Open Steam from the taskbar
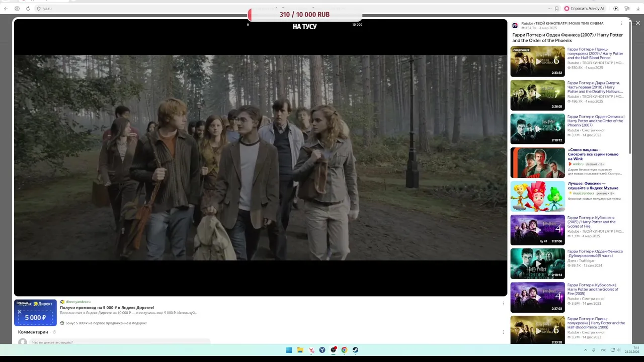Image resolution: width=644 pixels, height=362 pixels. pyautogui.click(x=355, y=350)
